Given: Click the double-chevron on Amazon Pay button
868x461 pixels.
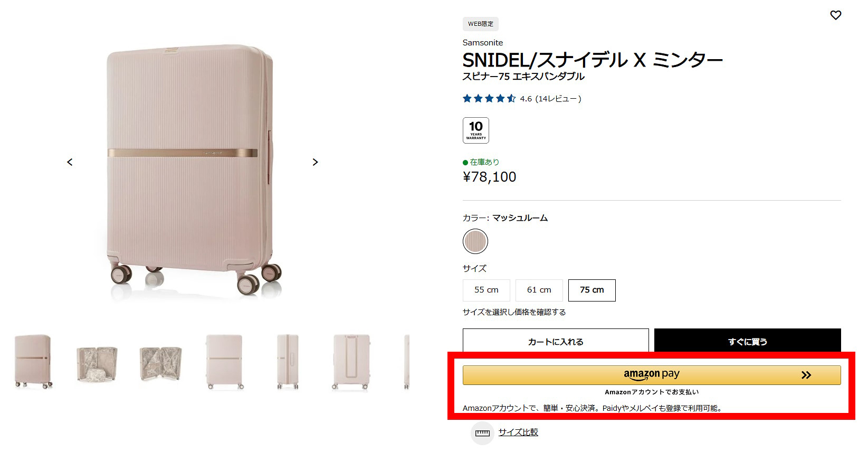Looking at the screenshot, I should pos(806,375).
